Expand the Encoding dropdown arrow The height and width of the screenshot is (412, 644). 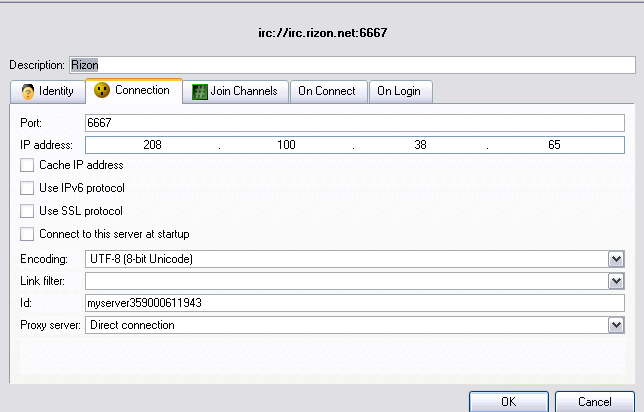(616, 259)
